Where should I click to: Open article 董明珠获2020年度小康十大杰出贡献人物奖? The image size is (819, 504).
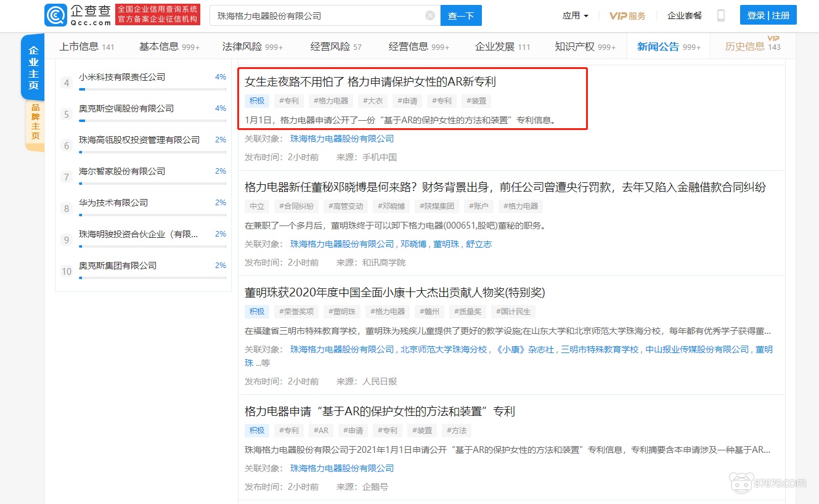point(395,292)
